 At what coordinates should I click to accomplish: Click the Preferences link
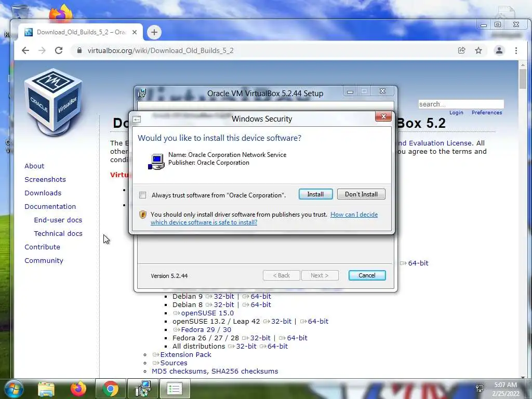(x=486, y=113)
